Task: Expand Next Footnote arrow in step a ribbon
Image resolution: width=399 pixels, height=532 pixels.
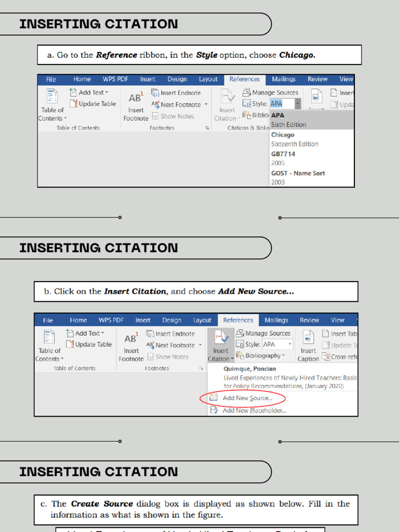Action: click(x=206, y=104)
